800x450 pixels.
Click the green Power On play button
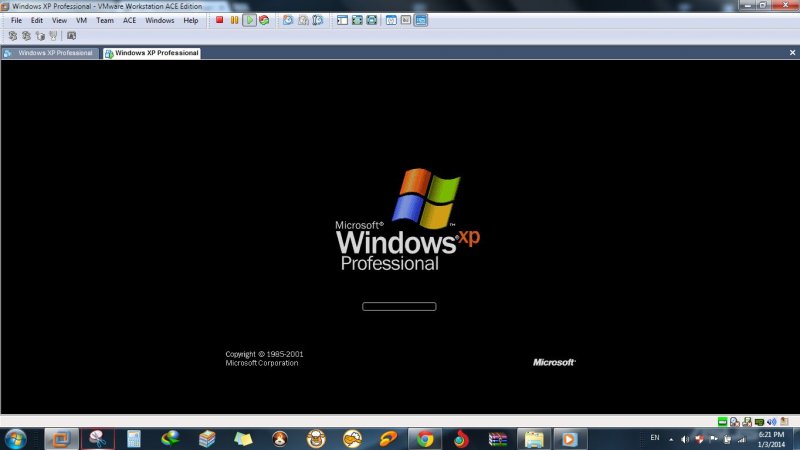click(249, 20)
